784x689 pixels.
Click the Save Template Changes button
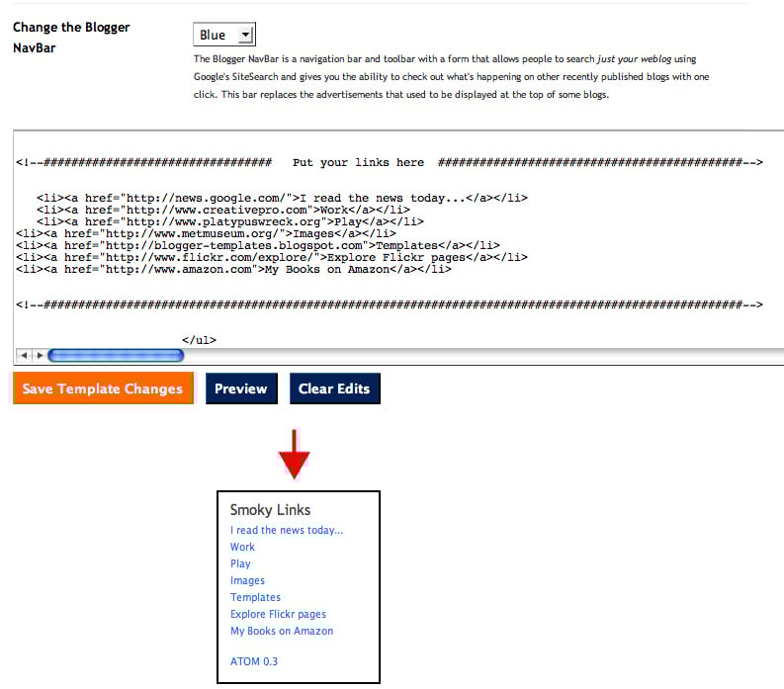point(102,388)
